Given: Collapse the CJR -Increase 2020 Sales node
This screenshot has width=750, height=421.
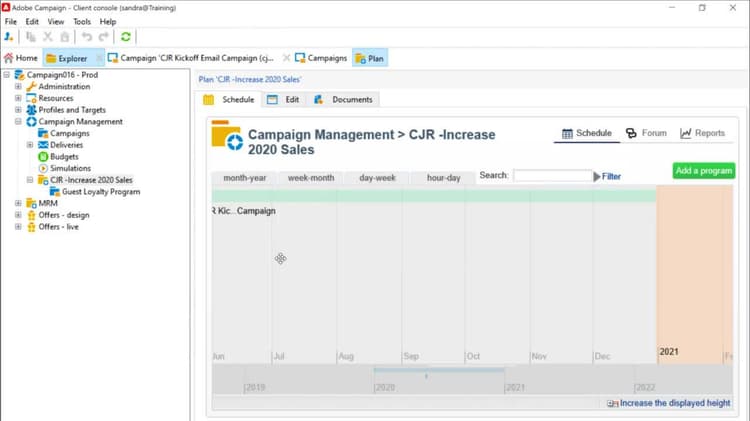Looking at the screenshot, I should click(30, 180).
